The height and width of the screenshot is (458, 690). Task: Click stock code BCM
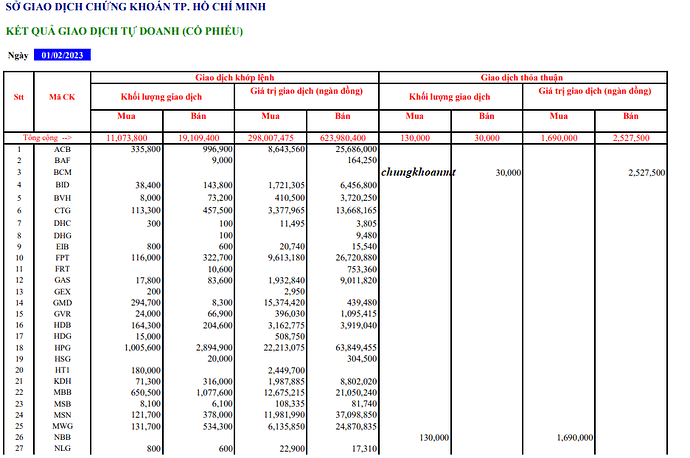(x=62, y=172)
